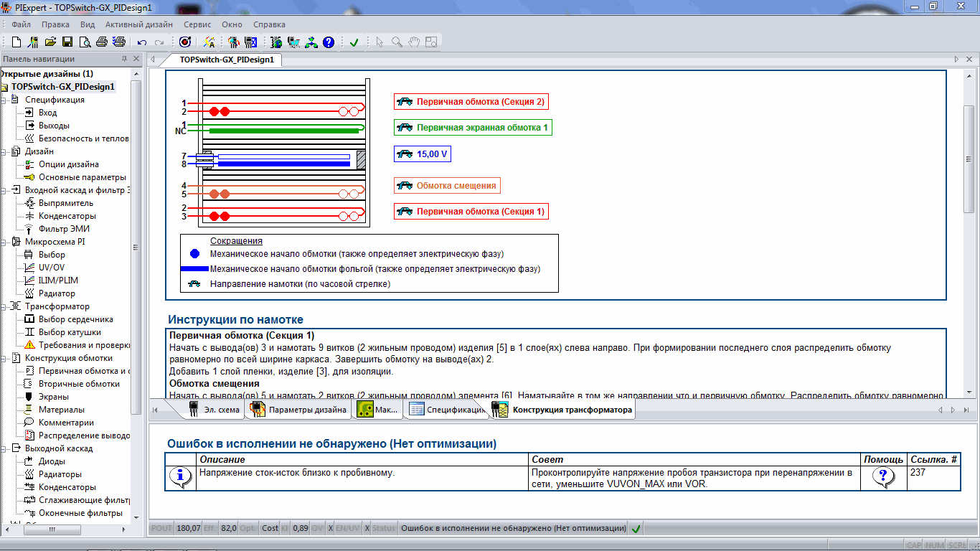This screenshot has width=980, height=551.
Task: Click the Save floppy disk icon
Action: coord(67,42)
